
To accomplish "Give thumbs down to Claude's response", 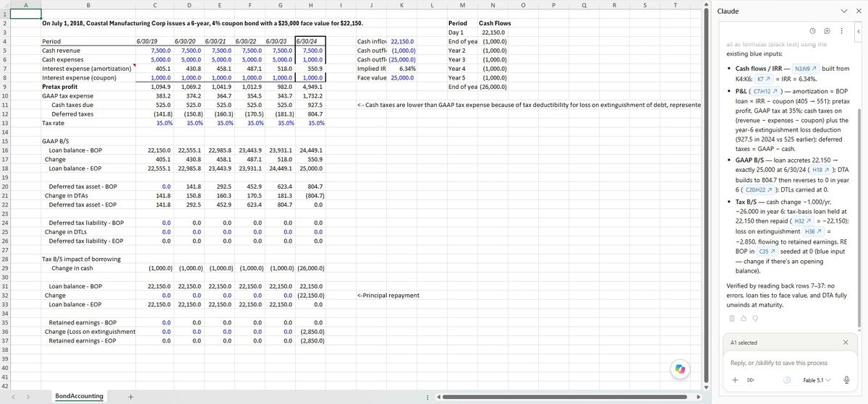I will 754,318.
